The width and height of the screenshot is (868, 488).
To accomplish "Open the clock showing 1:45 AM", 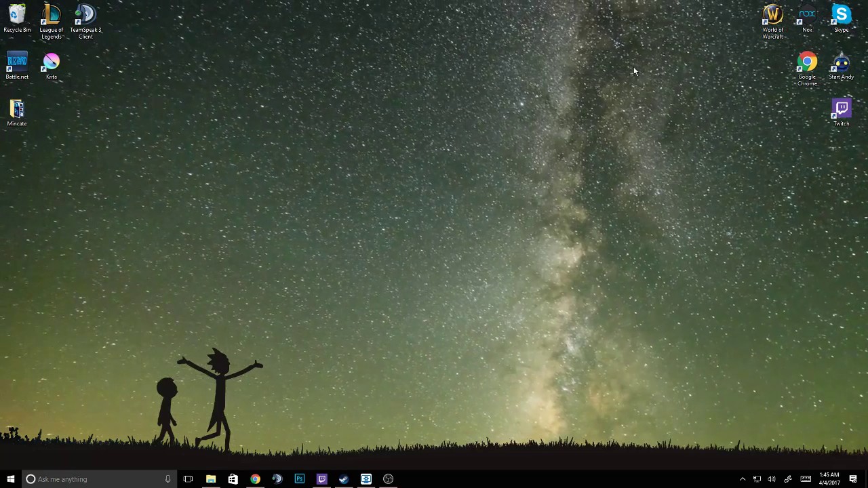I will (x=829, y=479).
